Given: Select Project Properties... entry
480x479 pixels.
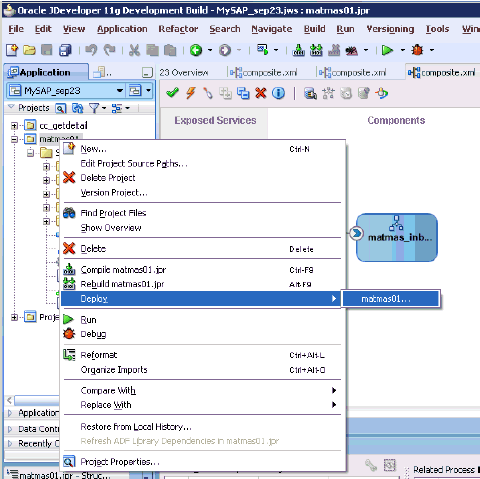Looking at the screenshot, I should (x=120, y=462).
